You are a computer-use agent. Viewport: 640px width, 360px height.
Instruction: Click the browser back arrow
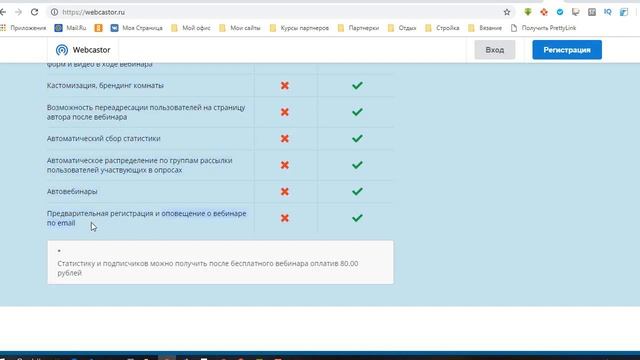(x=3, y=12)
